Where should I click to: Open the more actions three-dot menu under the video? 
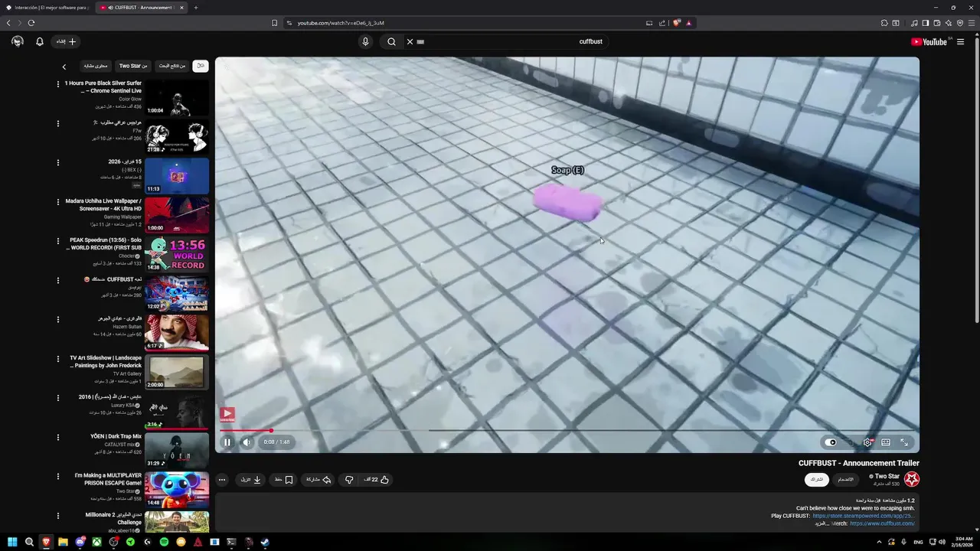tap(222, 480)
